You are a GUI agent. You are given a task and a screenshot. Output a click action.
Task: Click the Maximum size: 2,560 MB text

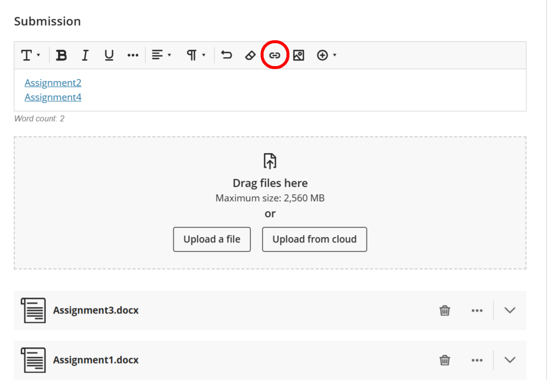[270, 198]
